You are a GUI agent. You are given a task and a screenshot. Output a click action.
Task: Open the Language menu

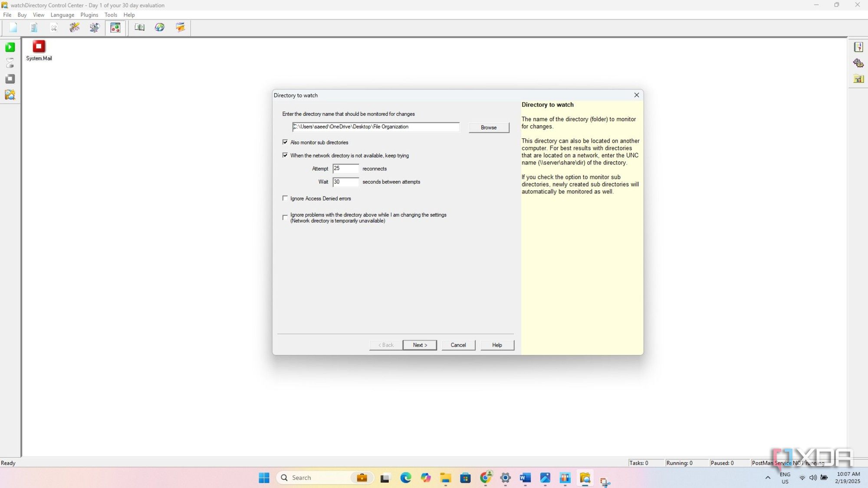62,15
